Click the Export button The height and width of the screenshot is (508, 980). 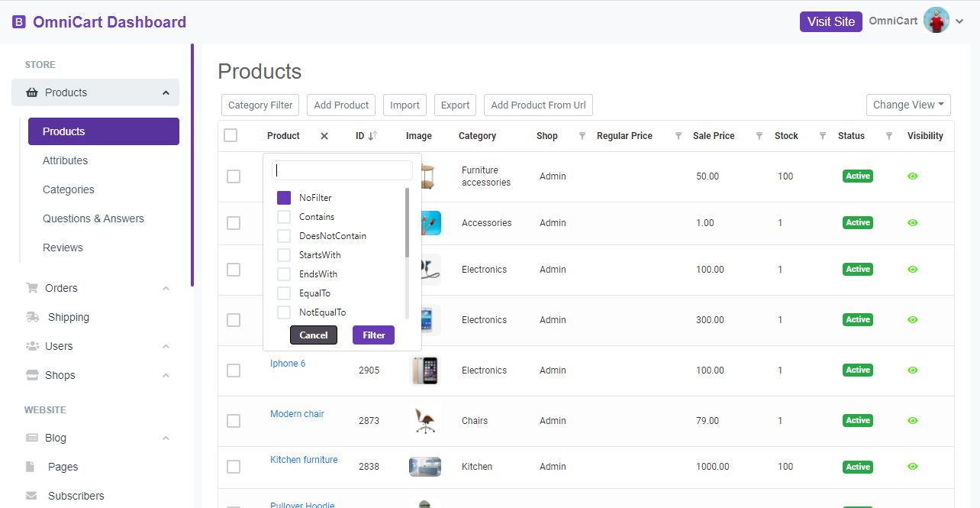(x=456, y=105)
